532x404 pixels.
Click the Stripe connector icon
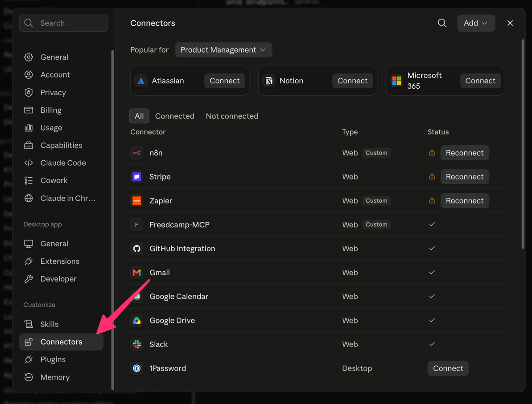tap(137, 176)
